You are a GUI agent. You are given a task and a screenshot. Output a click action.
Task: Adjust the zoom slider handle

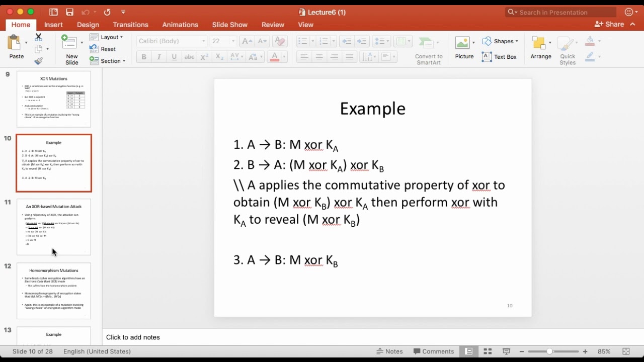[549, 351]
